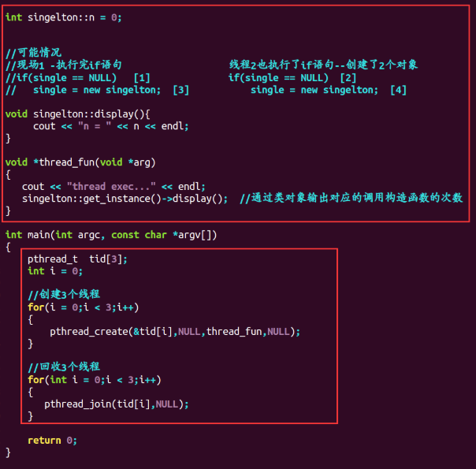Click the '//创建3个线程' comment
The height and width of the screenshot is (469, 476).
[x=64, y=295]
